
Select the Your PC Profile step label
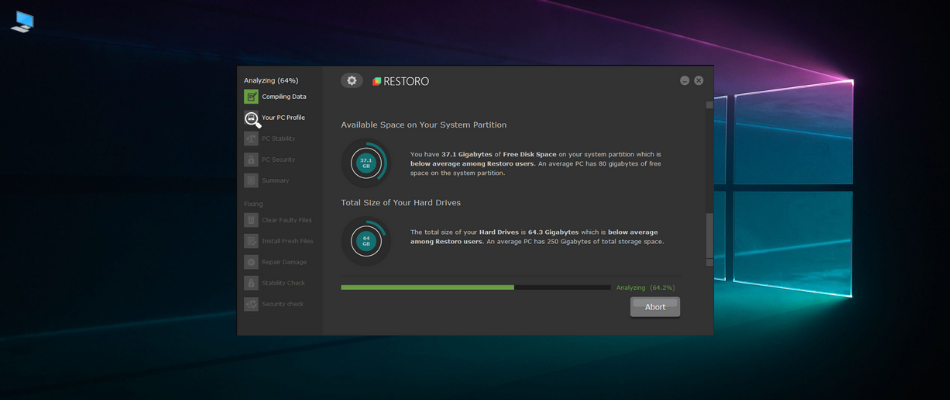click(x=284, y=118)
